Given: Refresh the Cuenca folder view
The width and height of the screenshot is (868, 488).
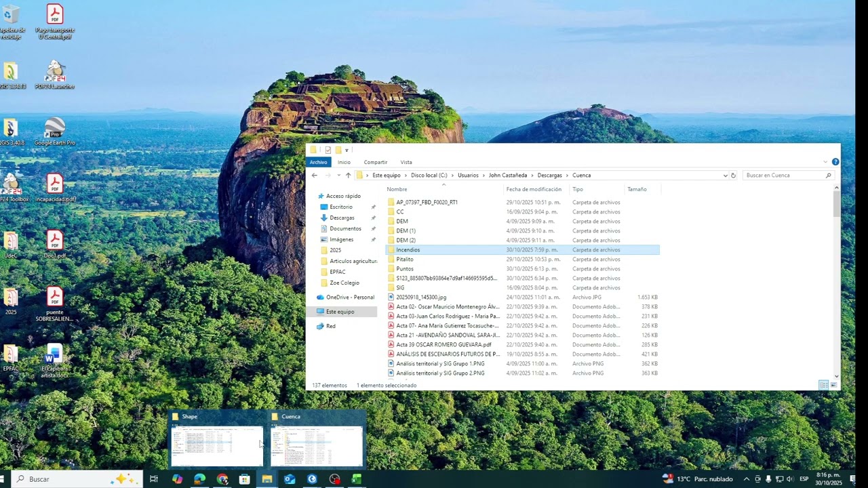Looking at the screenshot, I should pyautogui.click(x=733, y=175).
